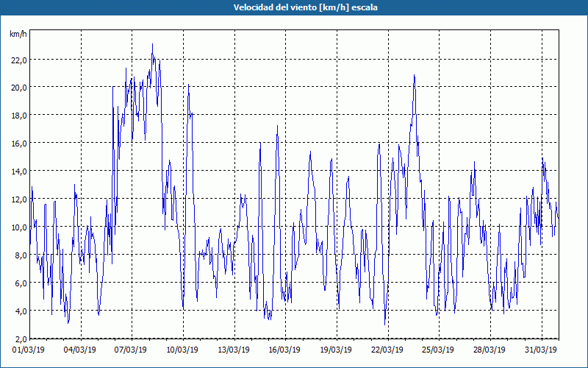Click the 28/03/19 date label
The width and height of the screenshot is (588, 368).
(x=489, y=350)
